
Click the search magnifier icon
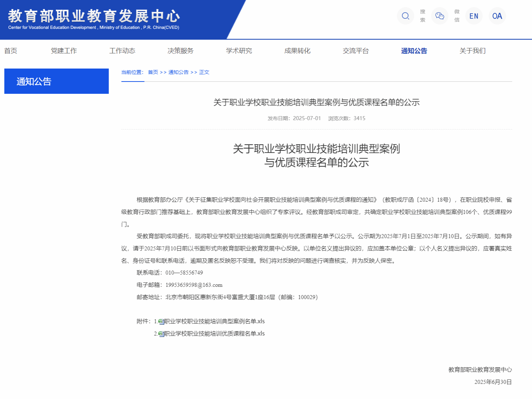tap(405, 16)
